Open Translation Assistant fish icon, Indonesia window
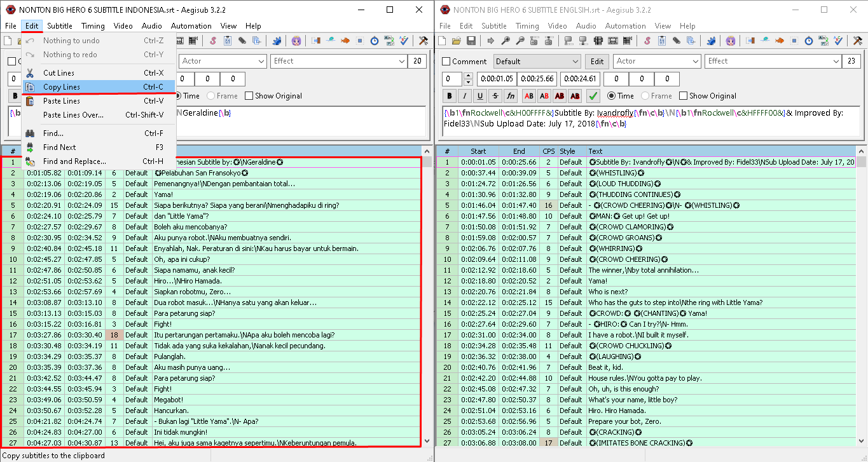Screen dimensions: 868x462 point(345,41)
